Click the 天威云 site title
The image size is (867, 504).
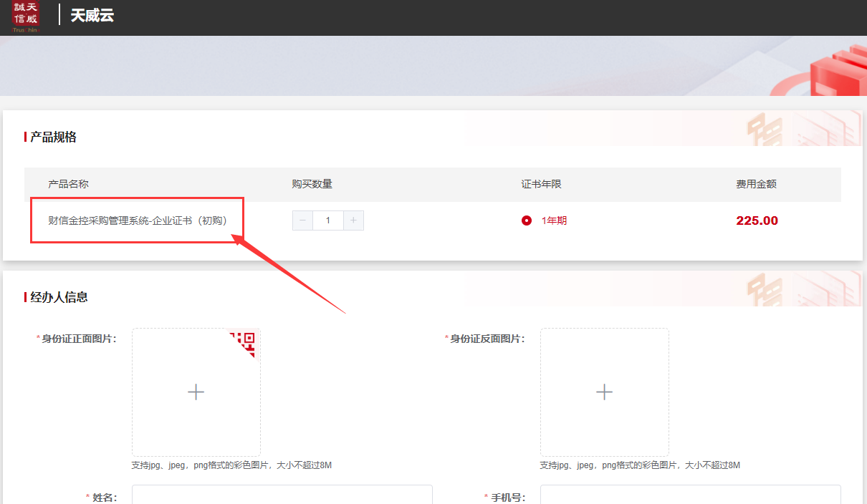[92, 15]
